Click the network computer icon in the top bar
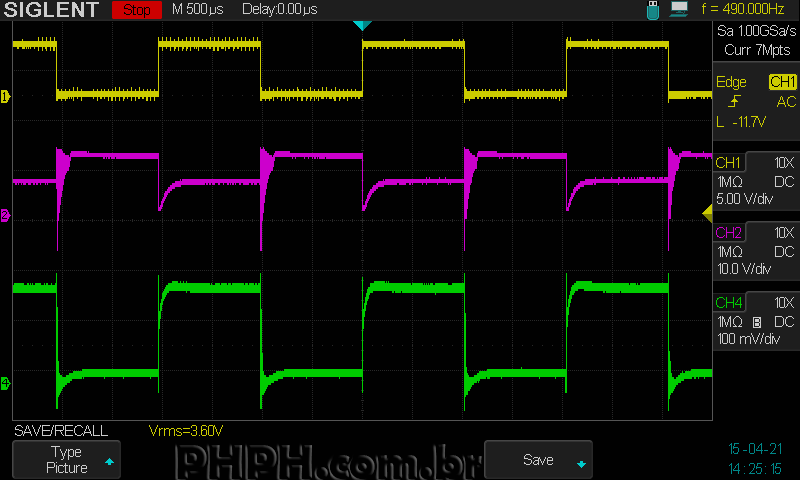The height and width of the screenshot is (480, 800). [679, 9]
